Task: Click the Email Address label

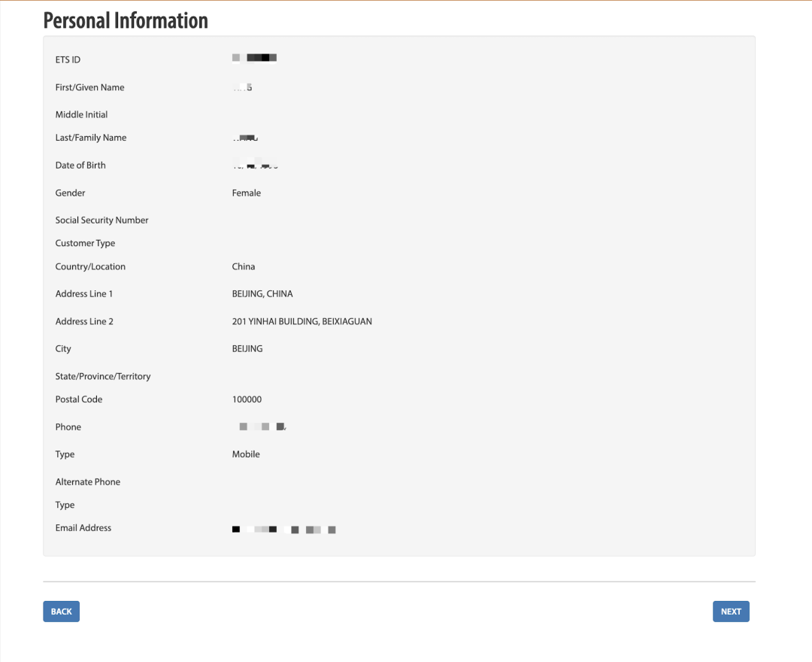Action: pyautogui.click(x=83, y=528)
